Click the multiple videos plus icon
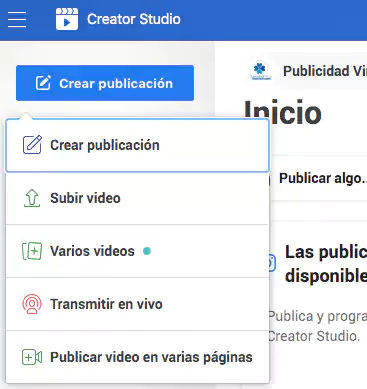The image size is (367, 389). pyautogui.click(x=32, y=251)
